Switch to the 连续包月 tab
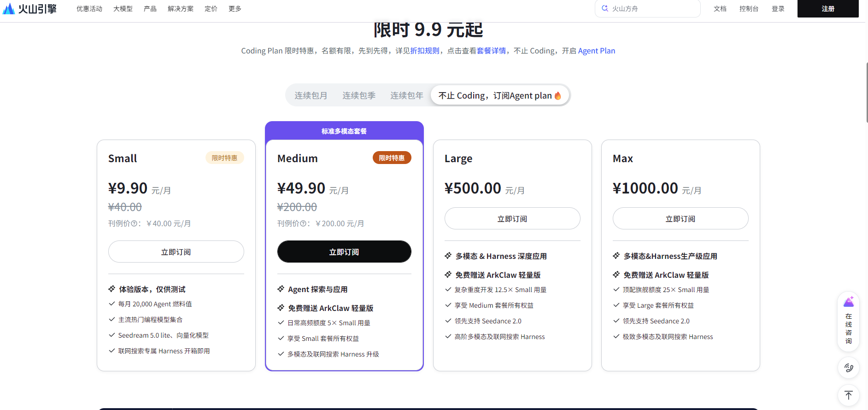 [311, 95]
